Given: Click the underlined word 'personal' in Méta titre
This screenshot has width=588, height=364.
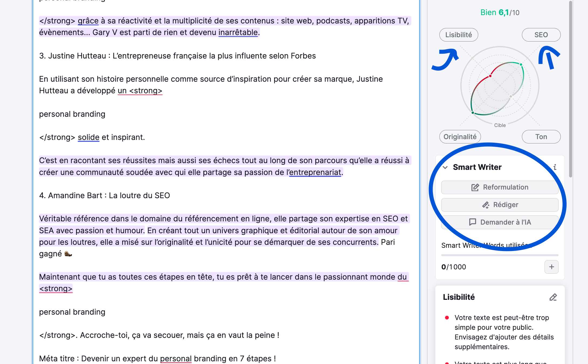Looking at the screenshot, I should [x=176, y=359].
